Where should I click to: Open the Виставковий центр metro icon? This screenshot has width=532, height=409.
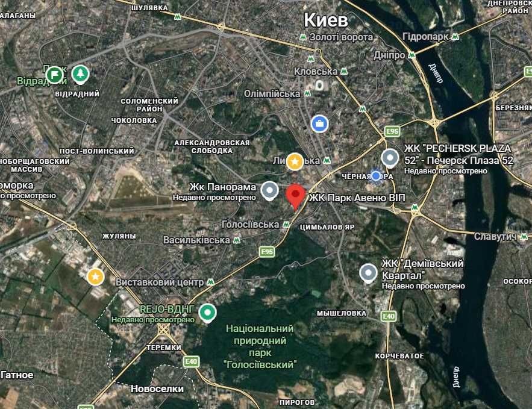click(x=210, y=282)
